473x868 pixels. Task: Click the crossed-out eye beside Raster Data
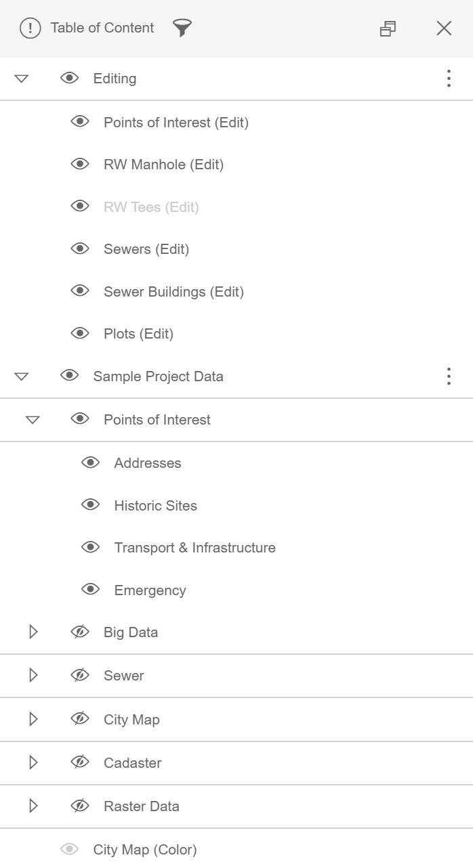[x=79, y=804]
